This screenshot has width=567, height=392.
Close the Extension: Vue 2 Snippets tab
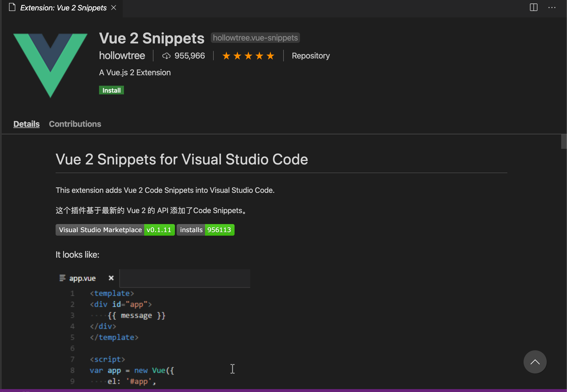pos(113,8)
